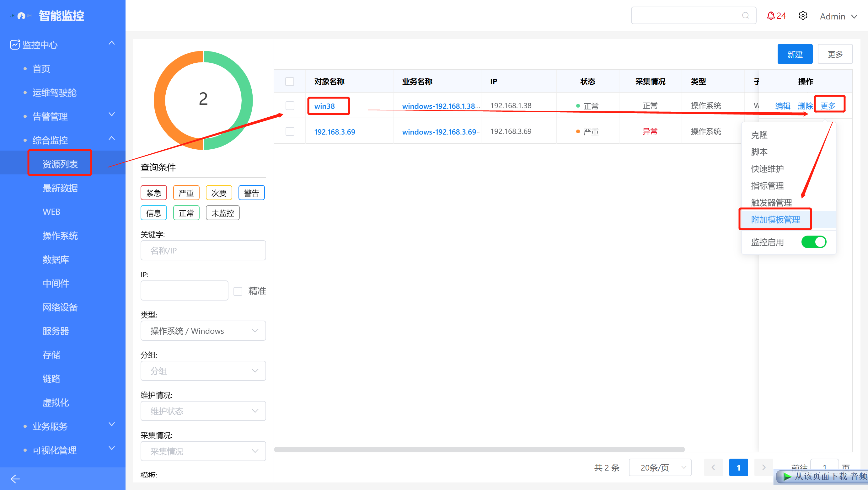
Task: Open 首页 in the sidebar
Action: click(41, 69)
